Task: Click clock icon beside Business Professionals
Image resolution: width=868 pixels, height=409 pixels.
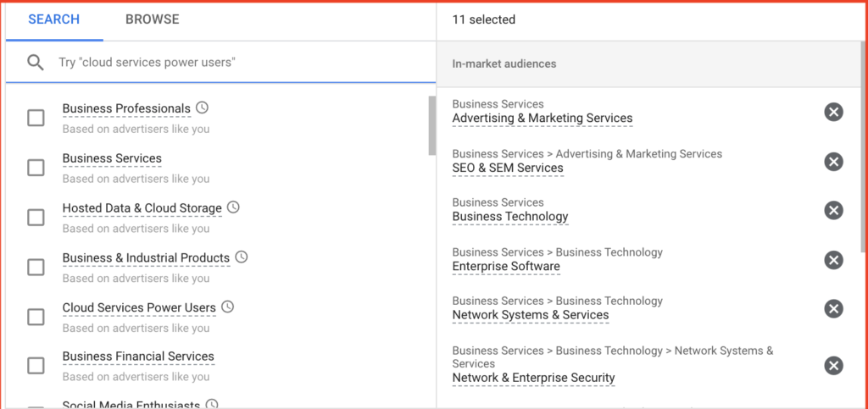Action: click(x=203, y=108)
